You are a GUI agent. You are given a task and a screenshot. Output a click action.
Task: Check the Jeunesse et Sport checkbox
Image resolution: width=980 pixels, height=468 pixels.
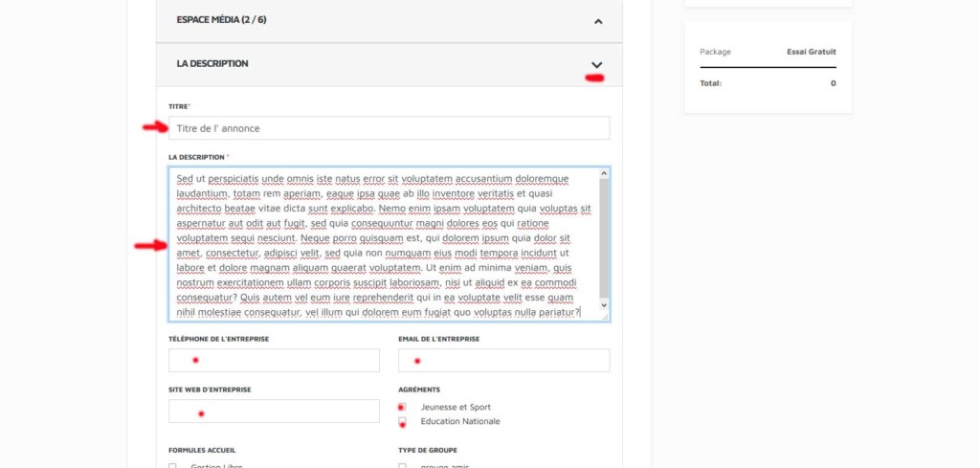tap(402, 408)
